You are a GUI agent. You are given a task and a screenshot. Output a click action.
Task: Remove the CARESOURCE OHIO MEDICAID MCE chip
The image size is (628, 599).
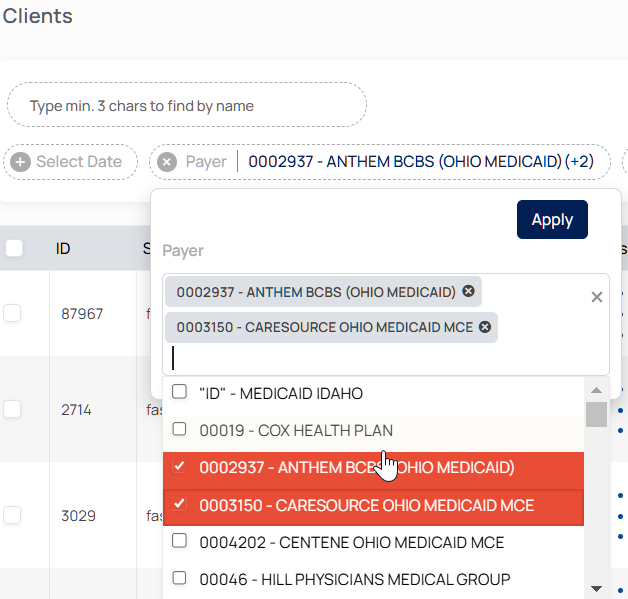pos(485,327)
